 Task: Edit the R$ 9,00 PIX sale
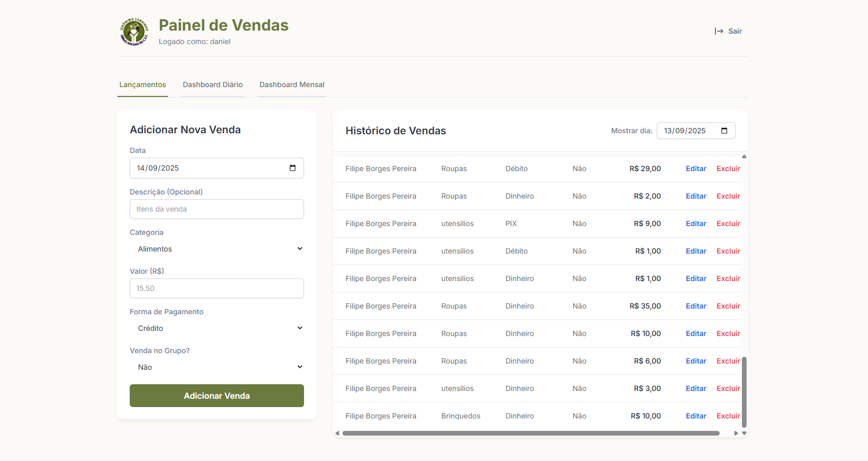click(x=696, y=223)
